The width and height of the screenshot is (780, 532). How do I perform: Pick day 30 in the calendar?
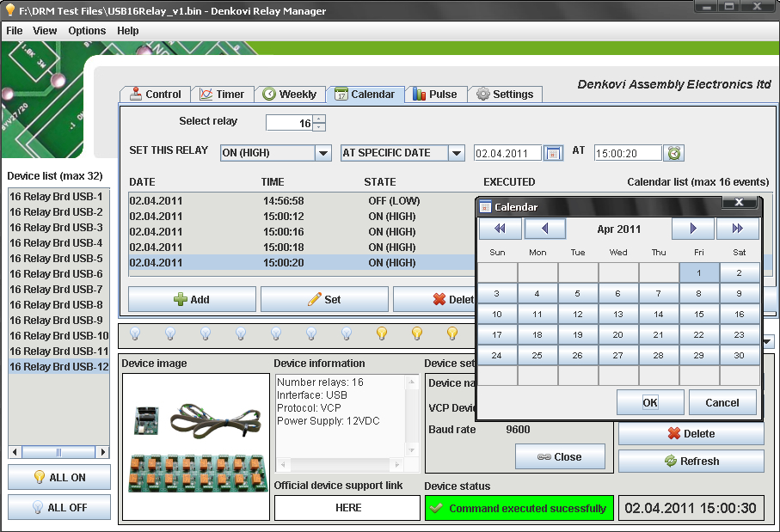(x=740, y=355)
